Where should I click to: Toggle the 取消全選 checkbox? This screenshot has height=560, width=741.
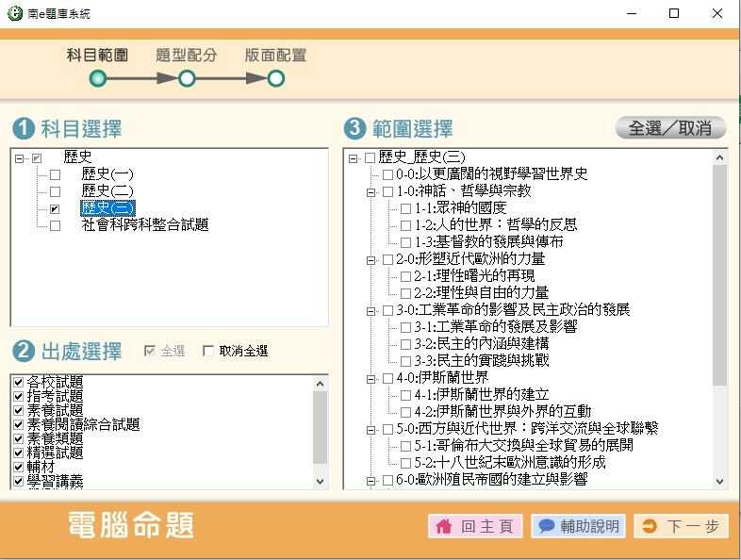click(x=207, y=351)
